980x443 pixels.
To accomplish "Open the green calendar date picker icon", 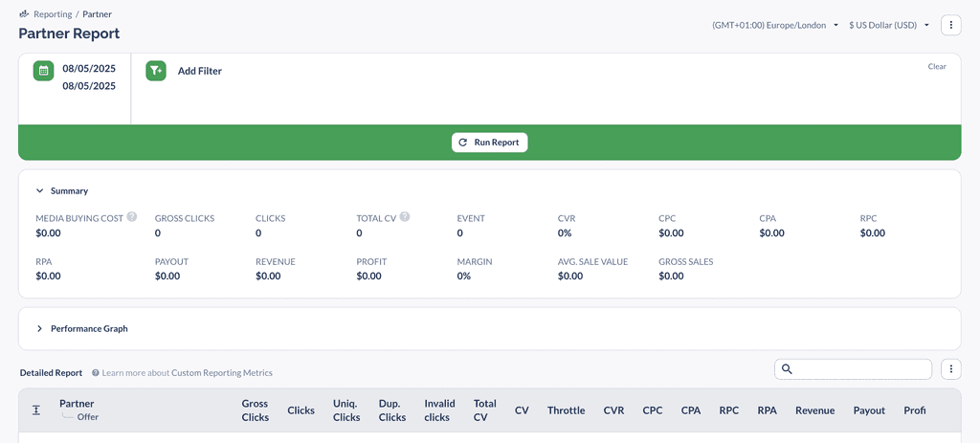I will (x=44, y=71).
